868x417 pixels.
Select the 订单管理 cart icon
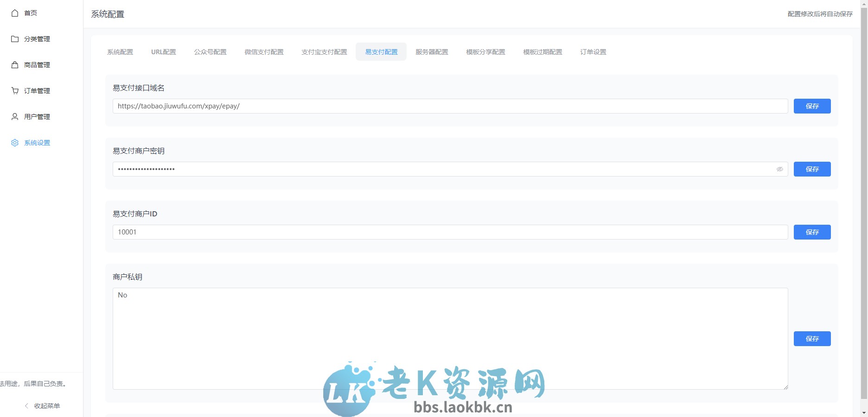(14, 91)
